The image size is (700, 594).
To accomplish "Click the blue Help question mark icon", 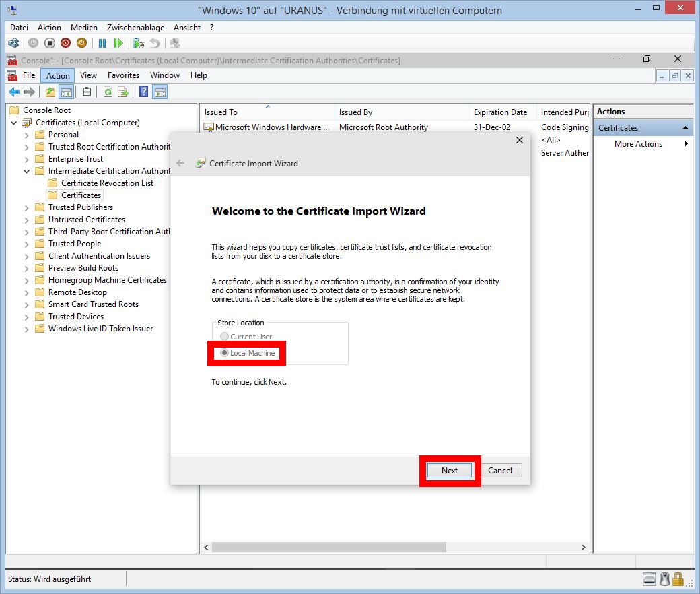I will (x=143, y=92).
